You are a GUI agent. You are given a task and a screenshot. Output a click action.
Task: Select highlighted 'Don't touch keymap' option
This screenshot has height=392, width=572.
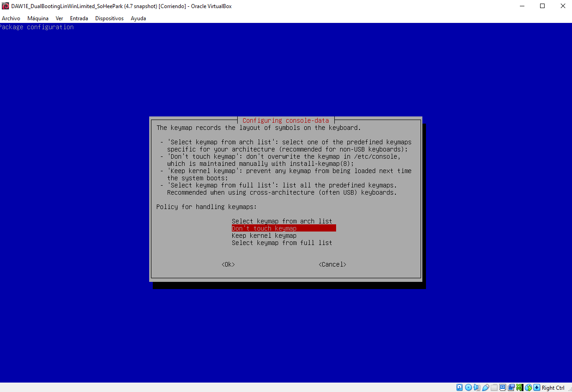click(284, 228)
